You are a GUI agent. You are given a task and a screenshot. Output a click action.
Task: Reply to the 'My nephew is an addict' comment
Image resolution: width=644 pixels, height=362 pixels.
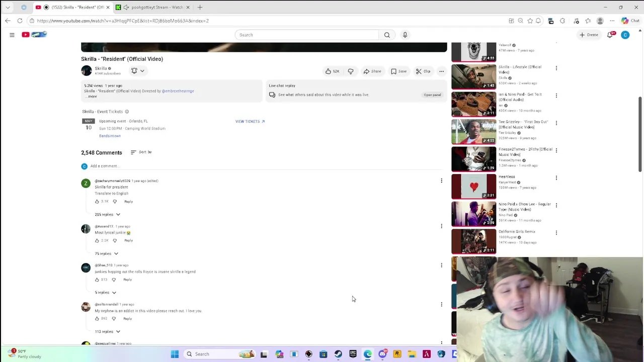(x=127, y=319)
